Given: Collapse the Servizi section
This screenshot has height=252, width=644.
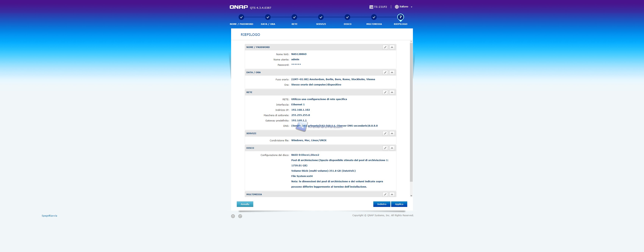Looking at the screenshot, I should click(x=392, y=134).
